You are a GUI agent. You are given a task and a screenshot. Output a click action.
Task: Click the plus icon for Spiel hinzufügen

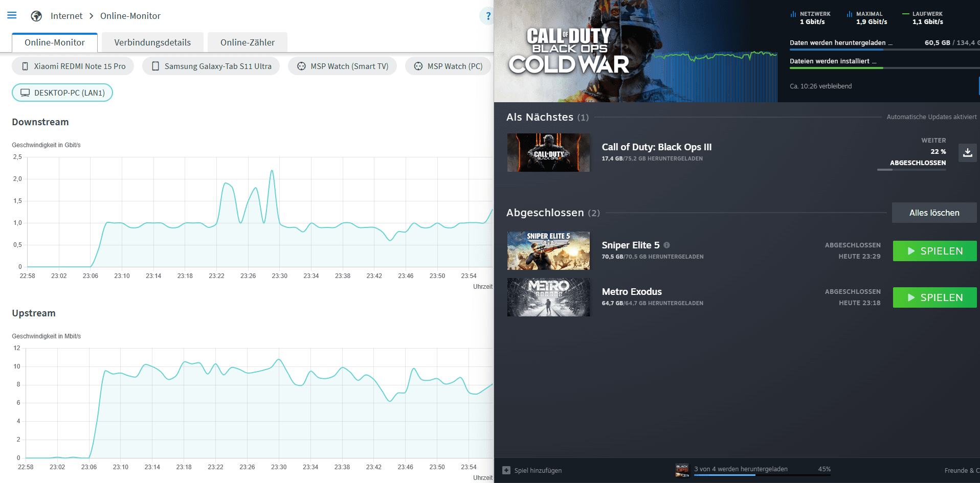506,470
